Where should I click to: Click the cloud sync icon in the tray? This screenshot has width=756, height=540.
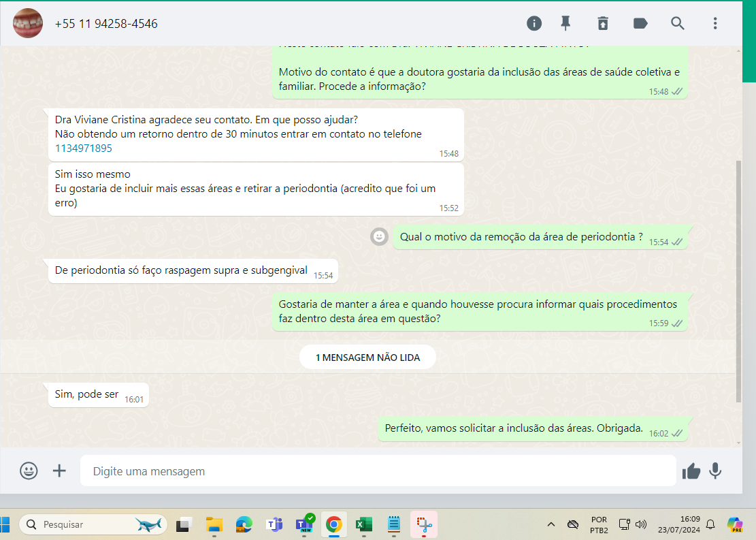click(573, 524)
